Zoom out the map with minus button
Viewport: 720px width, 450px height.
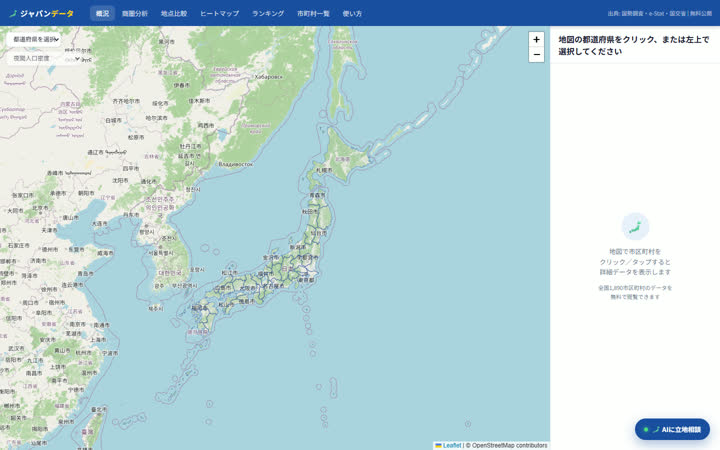[536, 55]
